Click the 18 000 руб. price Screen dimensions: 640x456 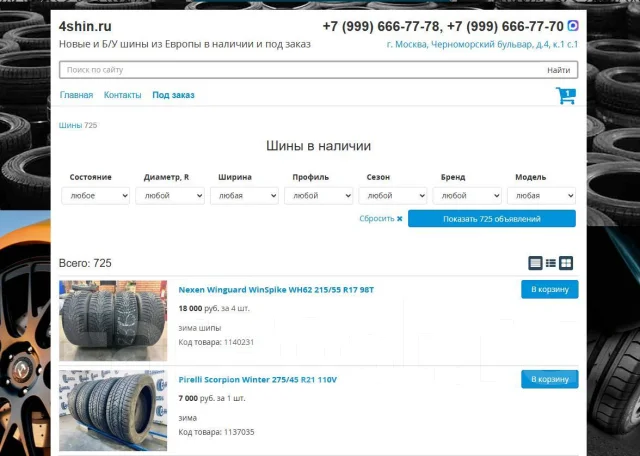(199, 309)
